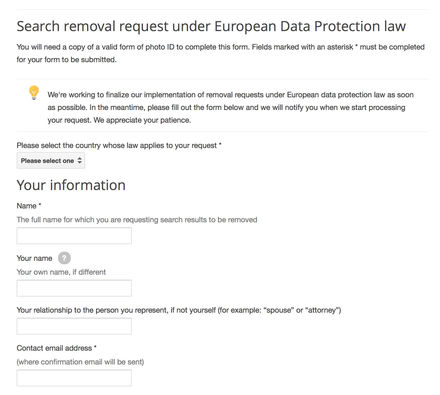Click the up-down arrows on country selector

point(79,160)
